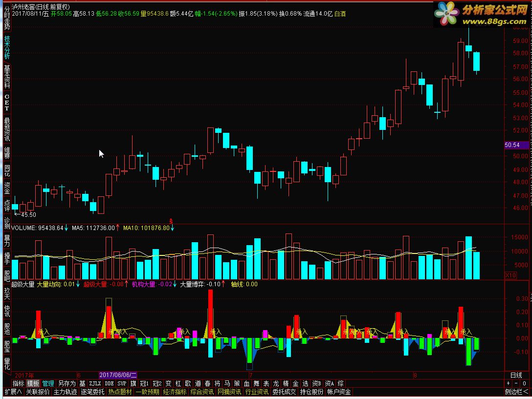This screenshot has width=532, height=399.
Task: Click the X10 volume scale label
Action: click(x=510, y=275)
